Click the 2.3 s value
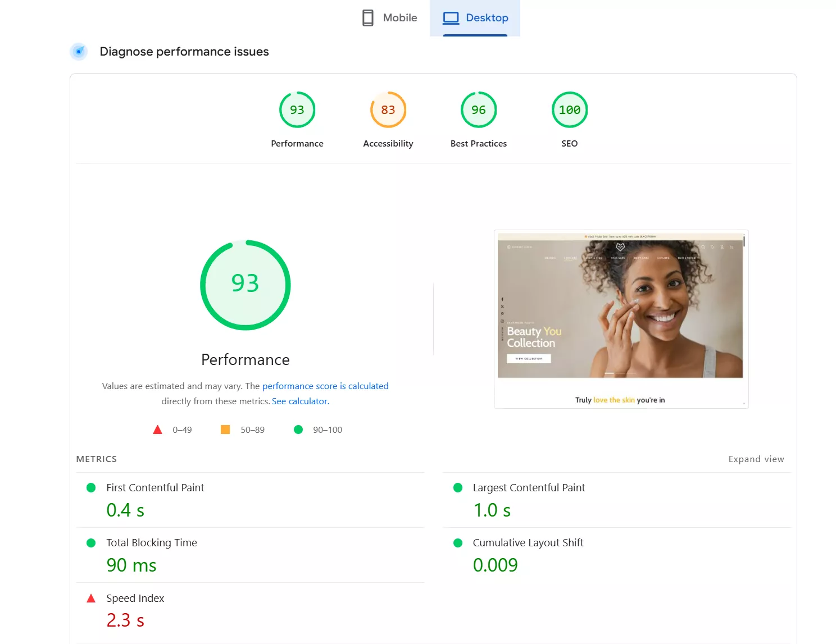 [125, 620]
